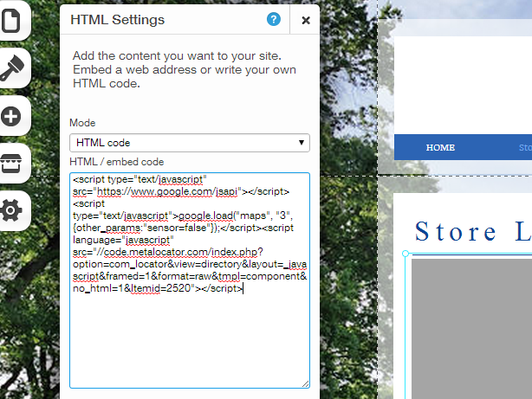This screenshot has height=399, width=532.
Task: Click the HOME tab in site navigation
Action: tap(440, 147)
